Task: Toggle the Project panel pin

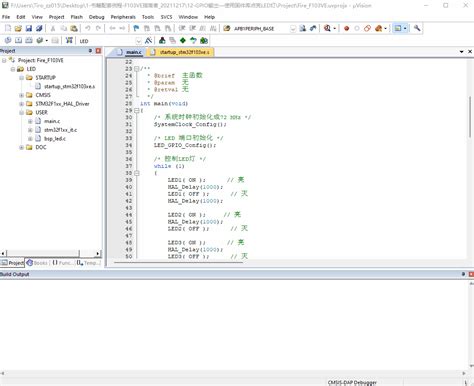Action: coord(90,51)
